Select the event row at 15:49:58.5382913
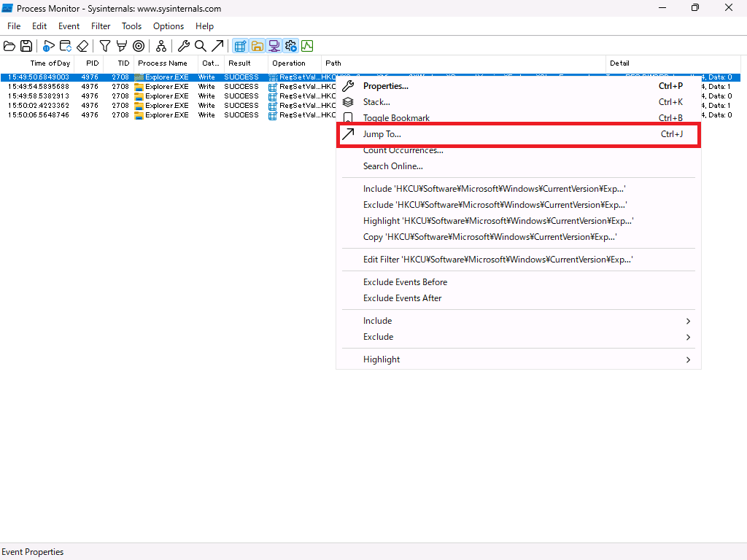This screenshot has width=747, height=560. tap(169, 96)
